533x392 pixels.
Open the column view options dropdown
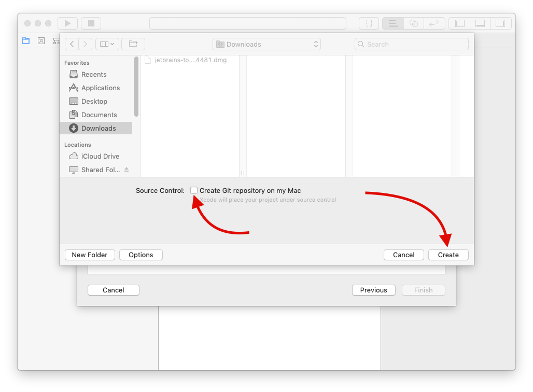click(107, 44)
